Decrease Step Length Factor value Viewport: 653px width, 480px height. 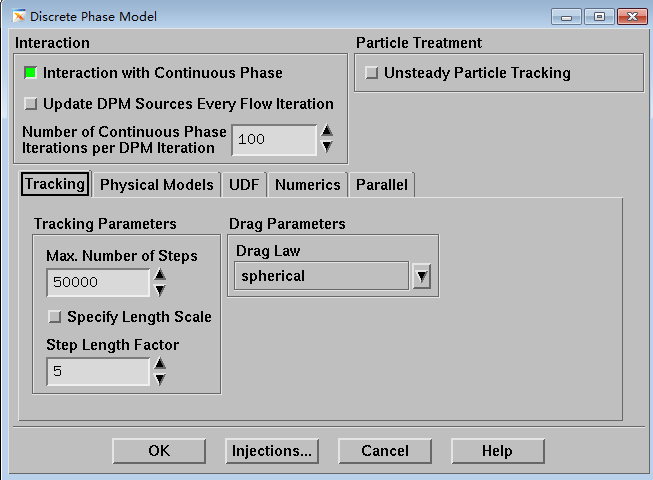159,379
